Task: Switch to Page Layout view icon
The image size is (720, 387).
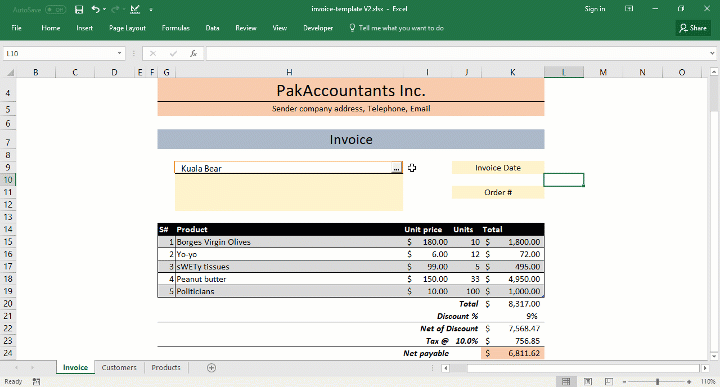Action: [588, 381]
